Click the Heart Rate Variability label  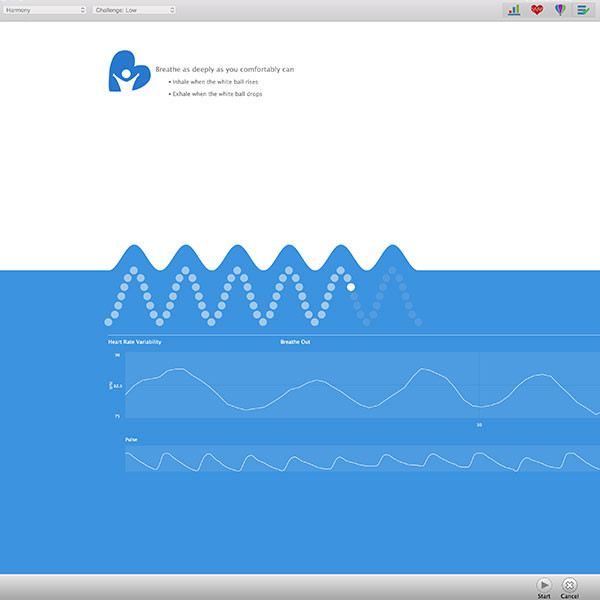135,342
